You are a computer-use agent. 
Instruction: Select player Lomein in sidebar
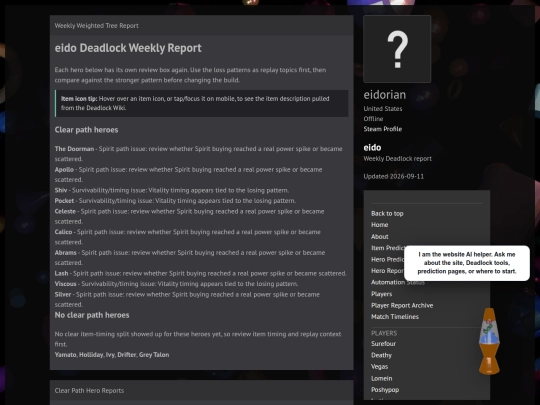tap(382, 378)
